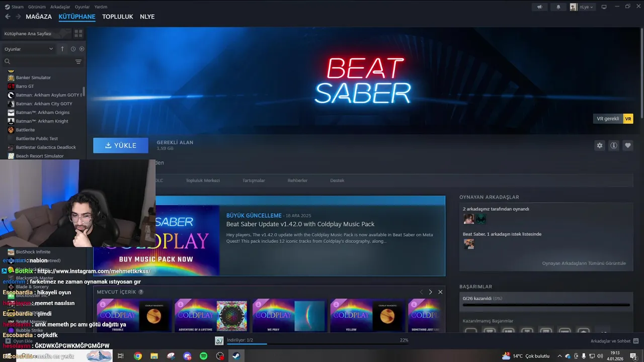
Task: Toggle the sort-ascending arrow in library sidebar
Action: [x=62, y=49]
